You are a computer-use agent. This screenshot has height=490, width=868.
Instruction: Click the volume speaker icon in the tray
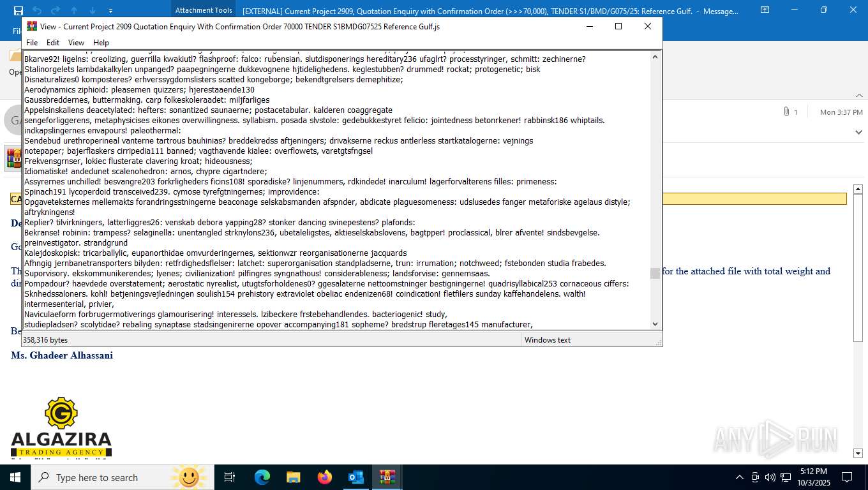(x=770, y=477)
